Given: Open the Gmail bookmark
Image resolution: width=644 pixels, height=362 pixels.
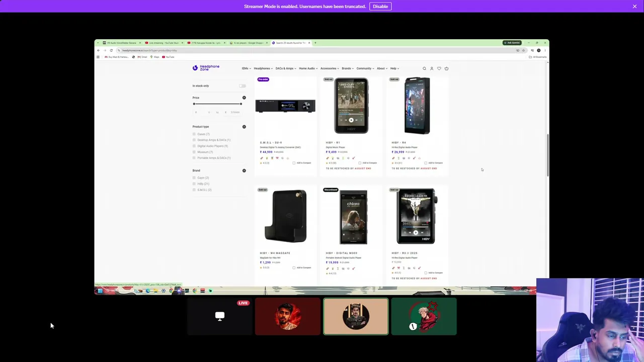Looking at the screenshot, I should coord(142,57).
